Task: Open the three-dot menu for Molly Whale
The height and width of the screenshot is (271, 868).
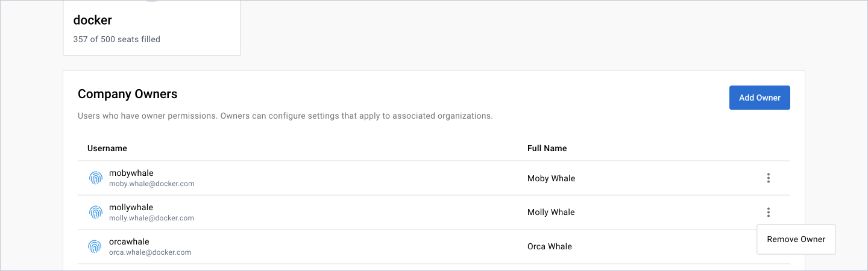Action: point(768,212)
